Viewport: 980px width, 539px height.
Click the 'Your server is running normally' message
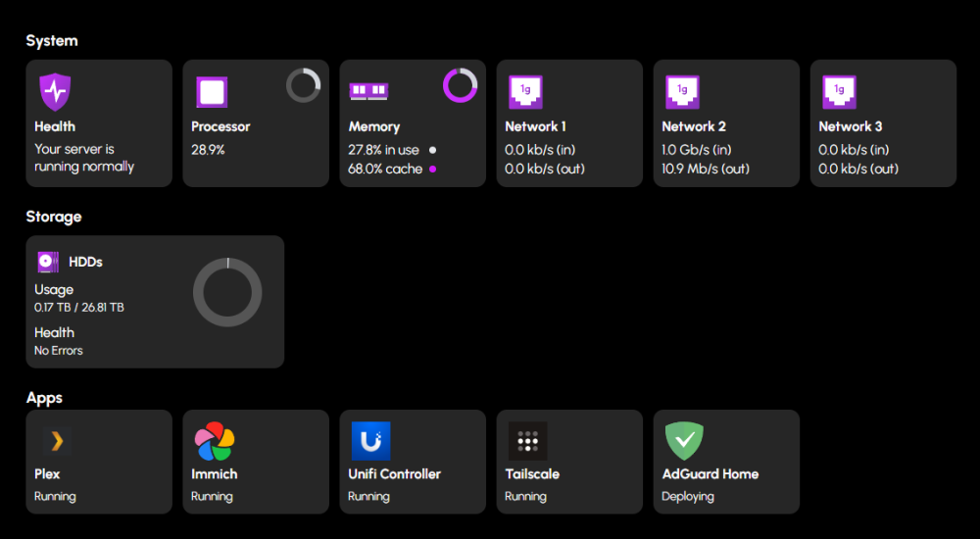pyautogui.click(x=84, y=158)
